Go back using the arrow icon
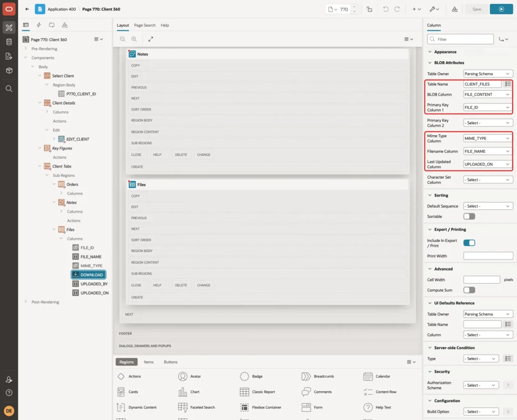 click(x=27, y=9)
